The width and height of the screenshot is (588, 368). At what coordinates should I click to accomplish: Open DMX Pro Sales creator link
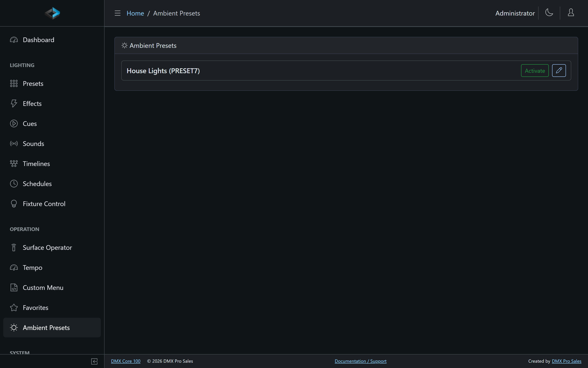tap(567, 361)
